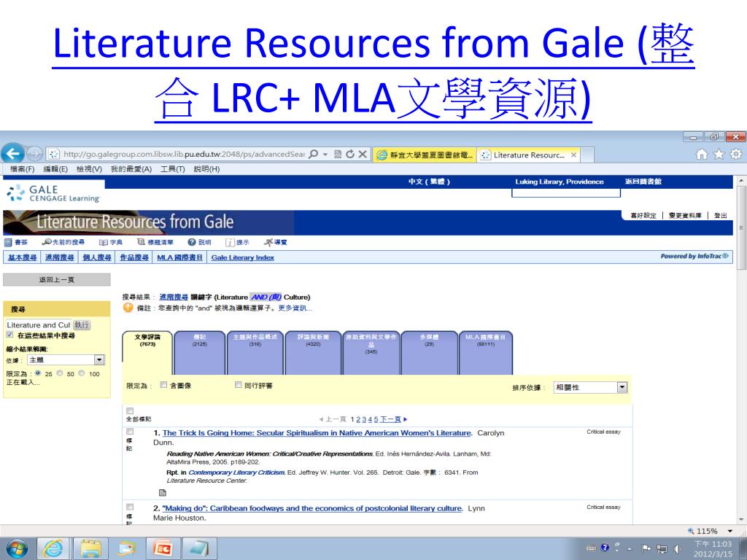
Task: Click the 返回上一頁 button
Action: pyautogui.click(x=57, y=279)
